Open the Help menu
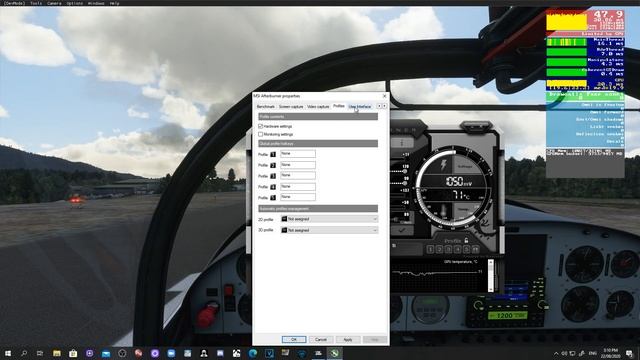640x360 pixels. click(x=114, y=3)
